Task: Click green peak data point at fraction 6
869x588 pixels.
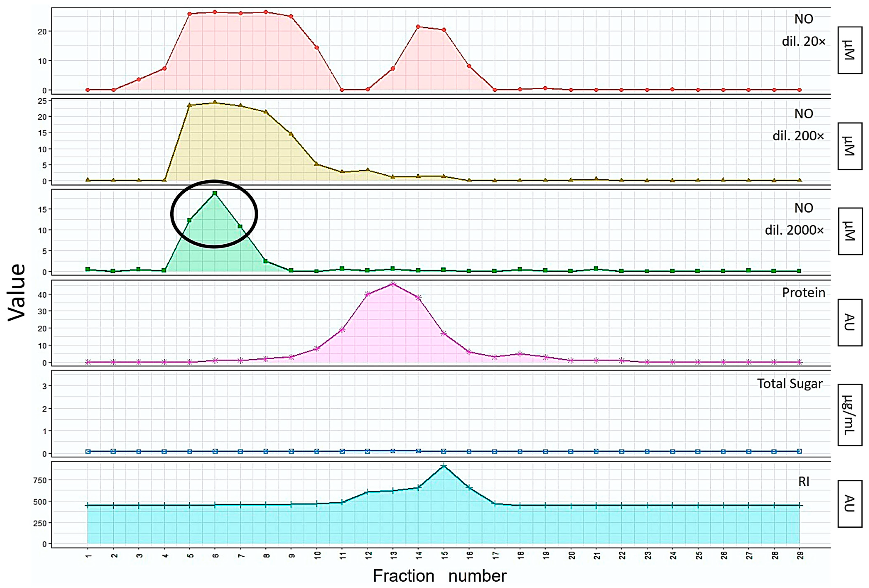Action: point(215,193)
